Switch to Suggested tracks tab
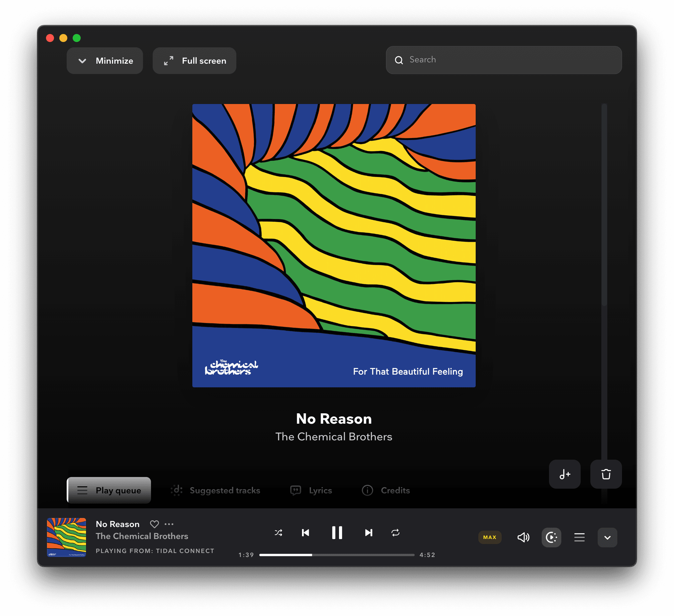The image size is (674, 616). click(216, 490)
